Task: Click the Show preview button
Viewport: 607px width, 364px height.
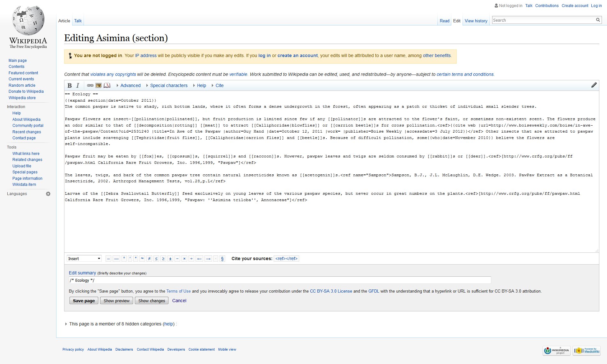Action: tap(116, 301)
